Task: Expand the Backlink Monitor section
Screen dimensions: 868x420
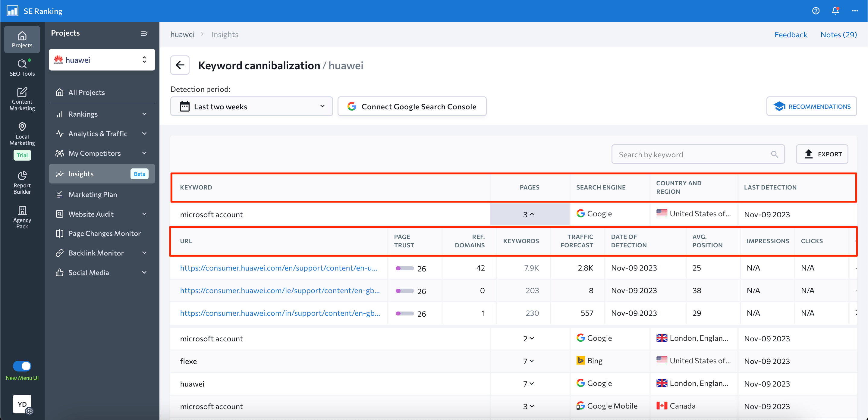Action: pos(102,252)
